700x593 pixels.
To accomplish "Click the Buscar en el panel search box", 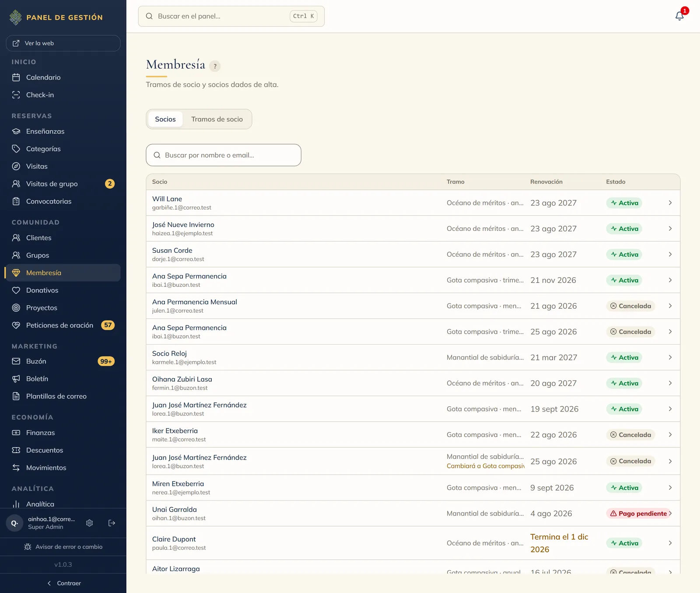I will [x=231, y=16].
